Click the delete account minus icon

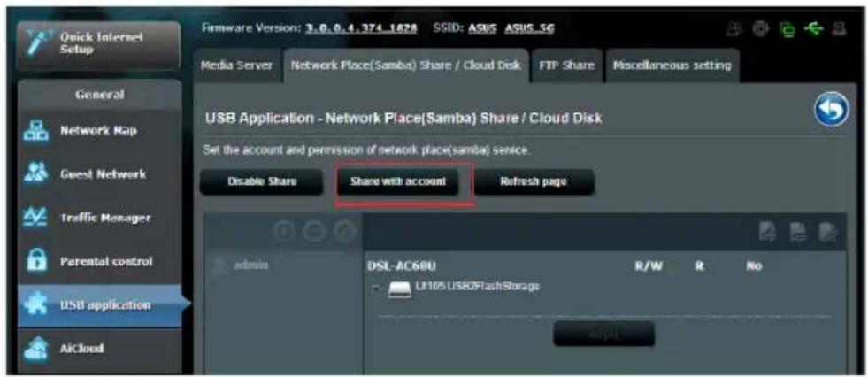314,232
